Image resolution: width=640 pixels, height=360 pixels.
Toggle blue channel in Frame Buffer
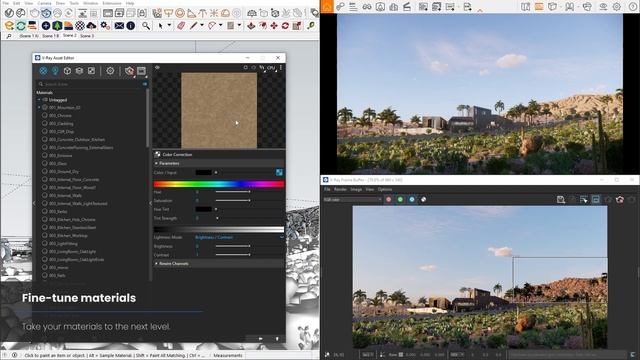tap(412, 200)
